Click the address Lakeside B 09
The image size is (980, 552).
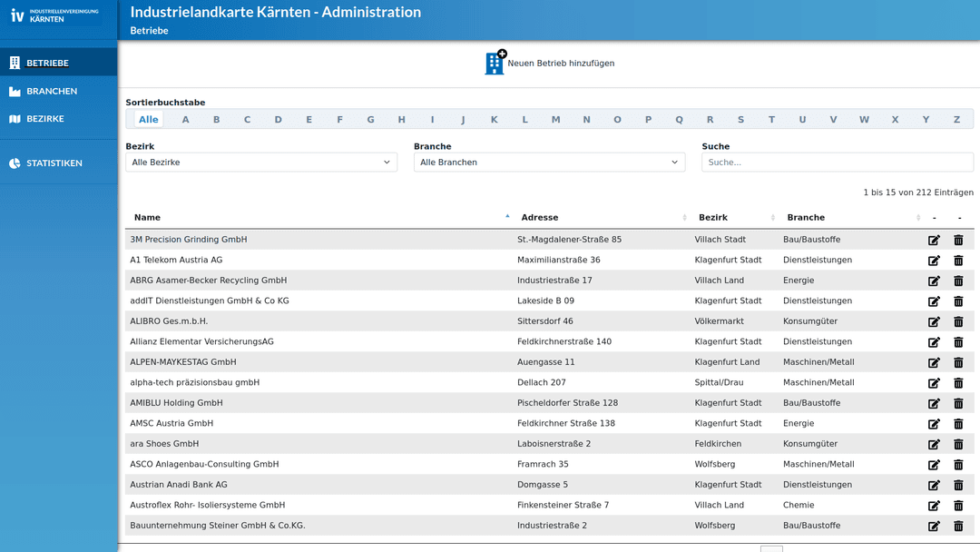(545, 301)
